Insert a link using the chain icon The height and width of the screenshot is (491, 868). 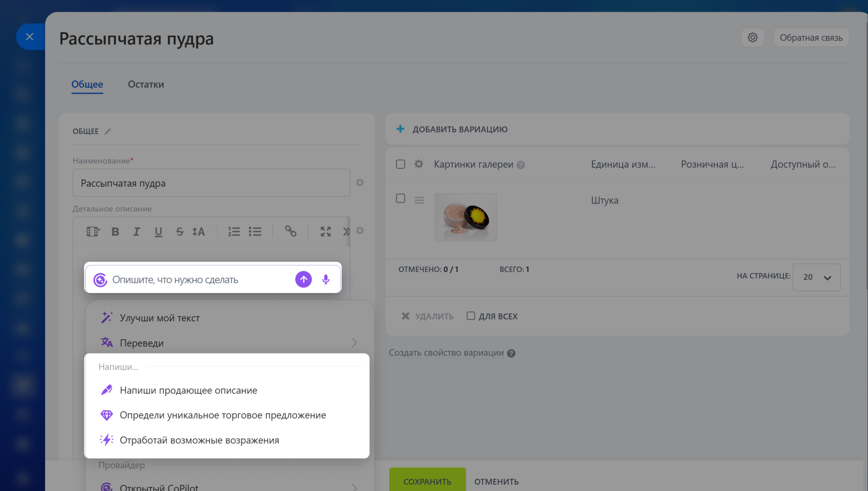click(290, 231)
